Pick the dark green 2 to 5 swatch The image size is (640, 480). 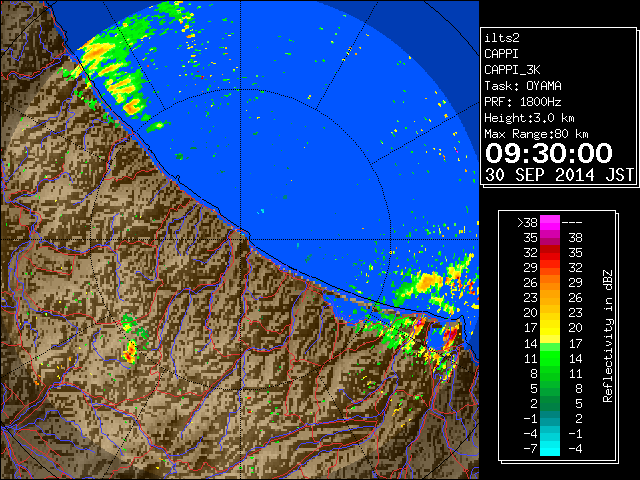click(x=550, y=403)
